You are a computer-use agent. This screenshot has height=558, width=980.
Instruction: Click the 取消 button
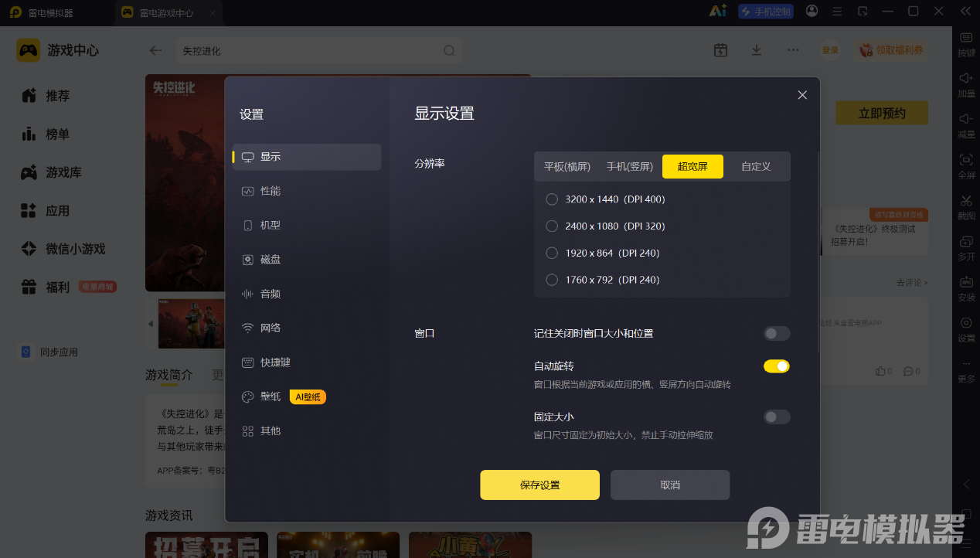click(670, 485)
